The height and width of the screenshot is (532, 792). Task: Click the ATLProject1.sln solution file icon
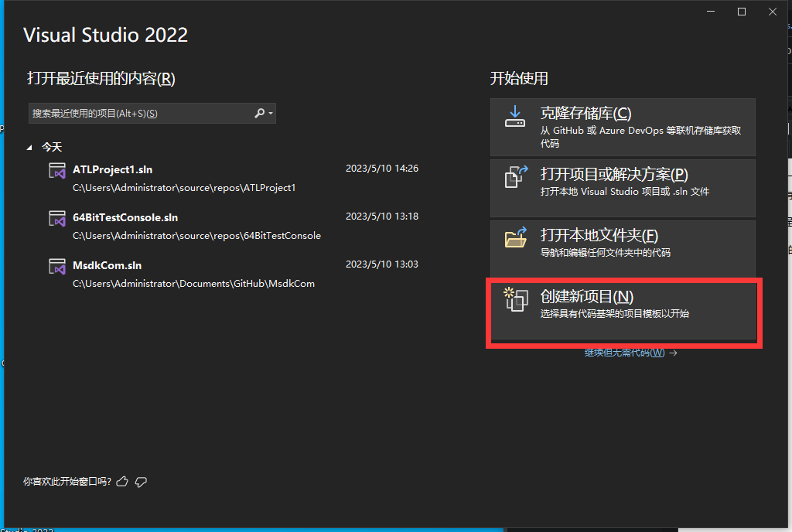[x=57, y=171]
